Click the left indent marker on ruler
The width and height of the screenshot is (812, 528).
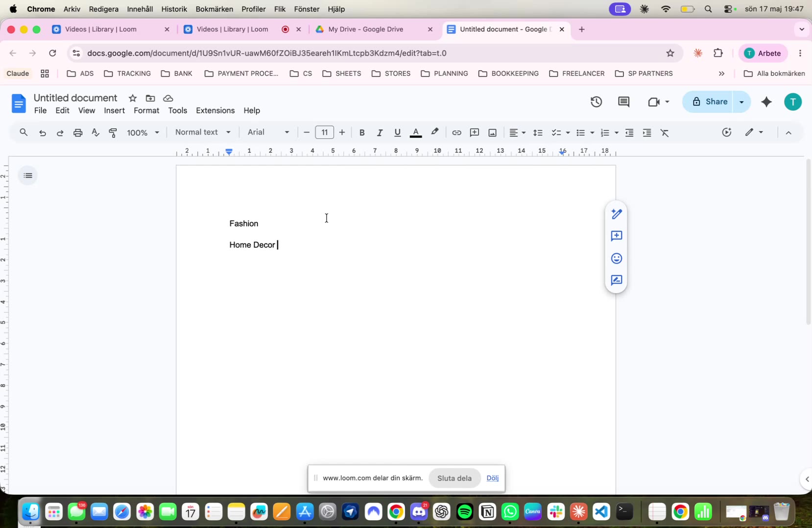229,152
